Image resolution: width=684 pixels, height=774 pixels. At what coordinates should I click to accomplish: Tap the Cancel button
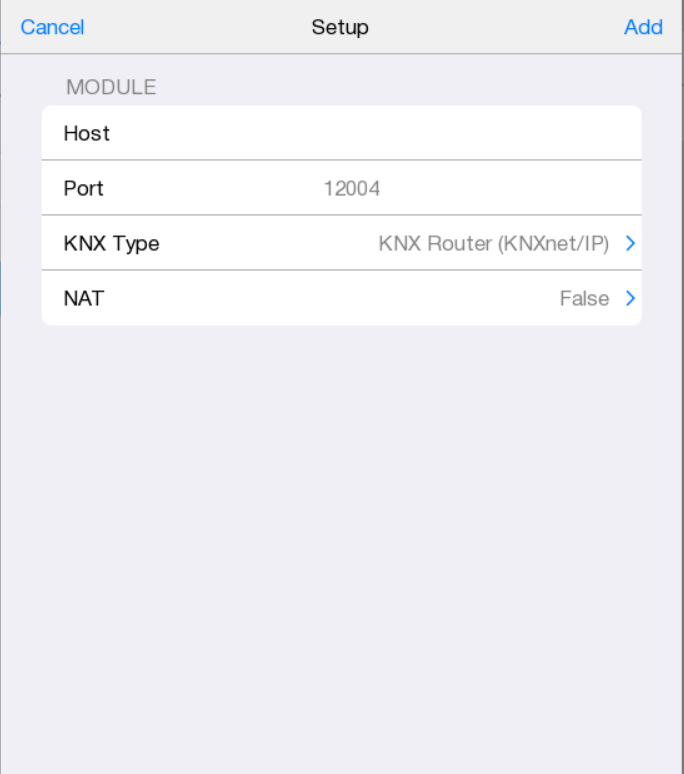pyautogui.click(x=52, y=27)
